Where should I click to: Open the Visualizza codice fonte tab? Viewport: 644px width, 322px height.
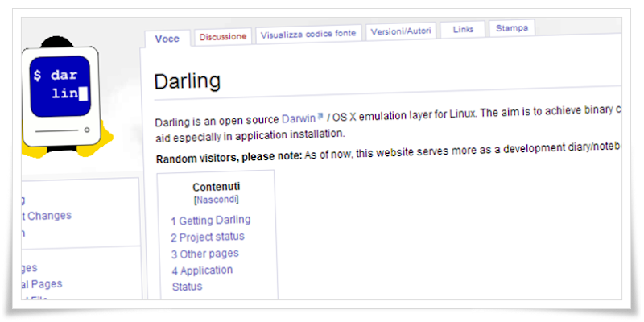tap(308, 34)
